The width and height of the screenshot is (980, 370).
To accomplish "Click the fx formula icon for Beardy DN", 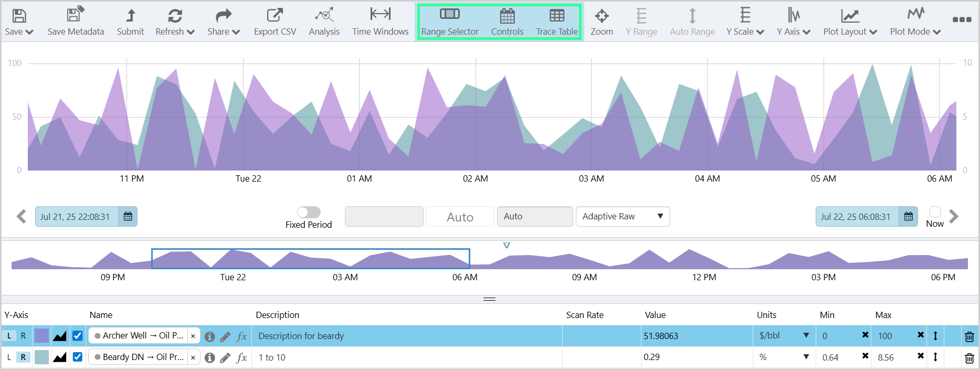I will tap(241, 357).
